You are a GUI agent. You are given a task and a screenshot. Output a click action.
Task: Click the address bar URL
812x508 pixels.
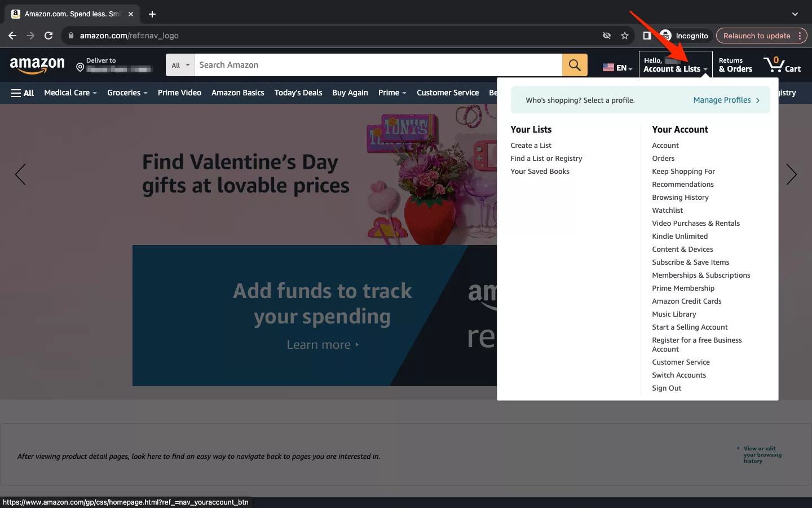129,36
